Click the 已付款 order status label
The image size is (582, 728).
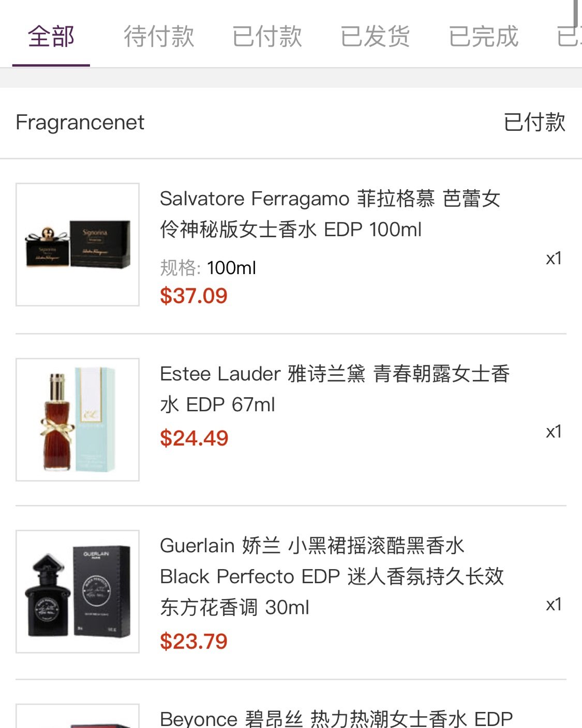(x=534, y=123)
